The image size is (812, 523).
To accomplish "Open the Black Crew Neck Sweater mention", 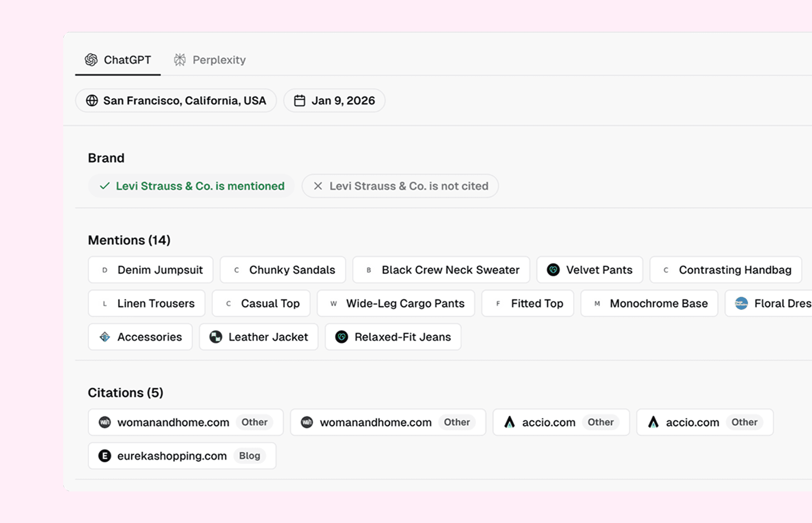I will [x=441, y=270].
